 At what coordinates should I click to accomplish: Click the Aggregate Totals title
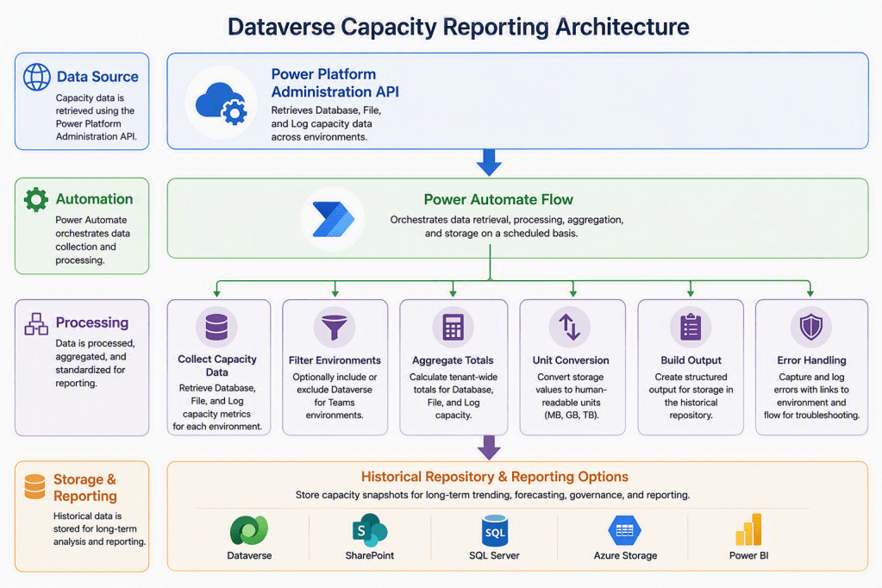[x=453, y=360]
